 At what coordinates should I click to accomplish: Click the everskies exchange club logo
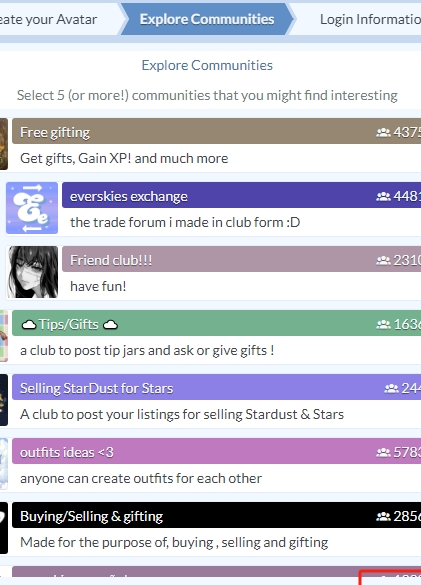tap(32, 208)
